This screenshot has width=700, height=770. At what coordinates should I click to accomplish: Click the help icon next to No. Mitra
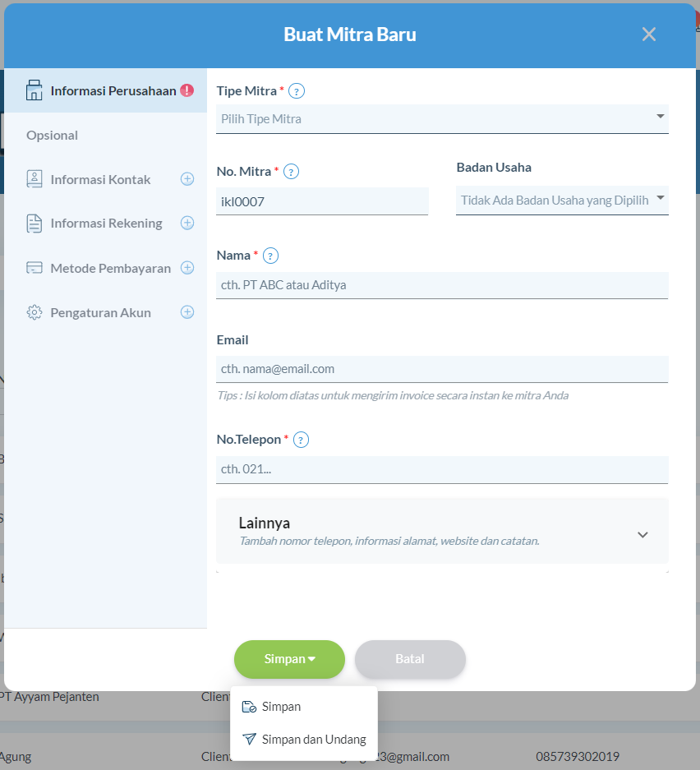click(x=291, y=172)
